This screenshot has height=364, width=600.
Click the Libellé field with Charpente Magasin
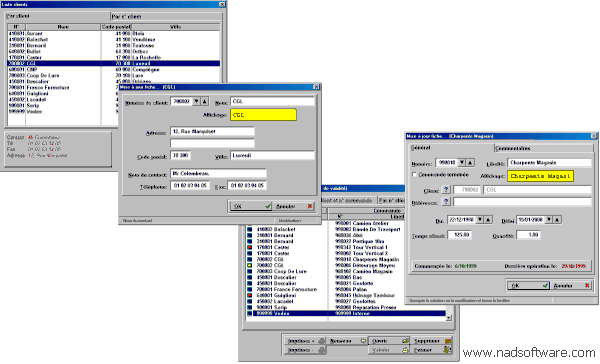pos(549,163)
